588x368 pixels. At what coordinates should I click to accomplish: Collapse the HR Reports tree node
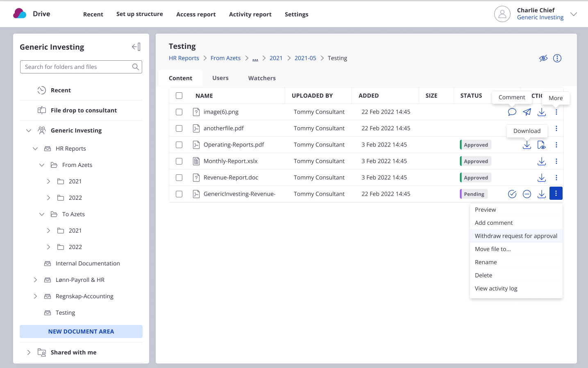pyautogui.click(x=35, y=149)
